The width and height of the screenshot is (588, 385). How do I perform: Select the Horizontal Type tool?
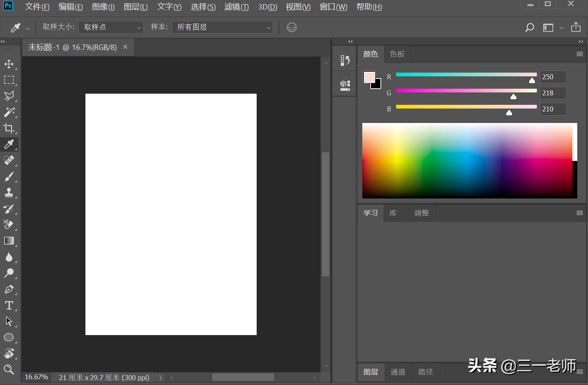[x=9, y=305]
